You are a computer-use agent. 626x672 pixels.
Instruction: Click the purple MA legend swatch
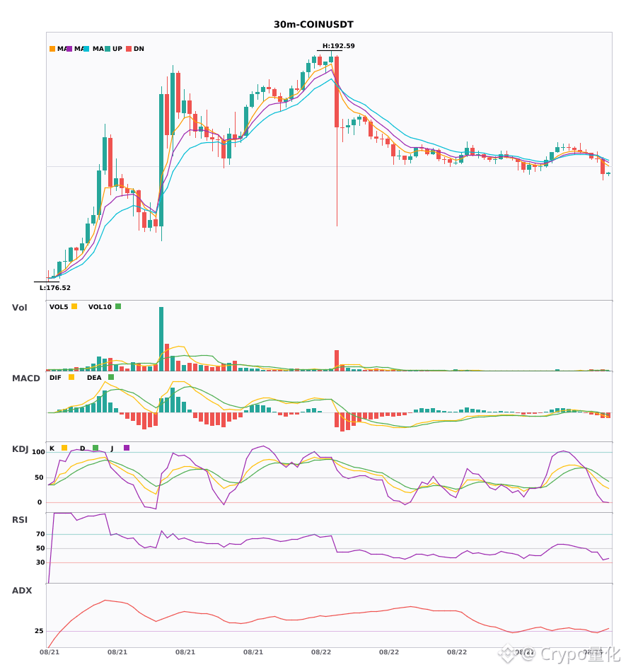[69, 49]
